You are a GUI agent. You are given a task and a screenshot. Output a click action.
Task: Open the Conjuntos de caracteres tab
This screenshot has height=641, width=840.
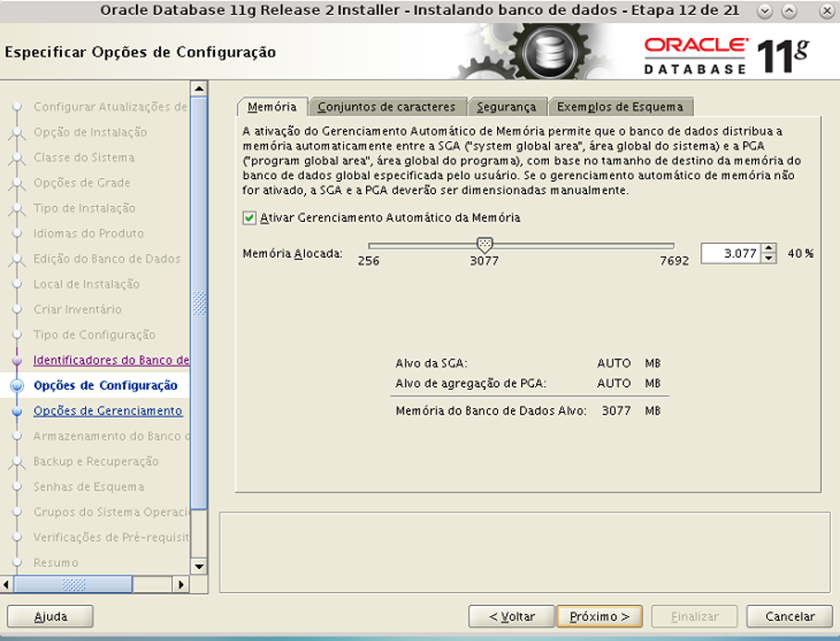[386, 107]
